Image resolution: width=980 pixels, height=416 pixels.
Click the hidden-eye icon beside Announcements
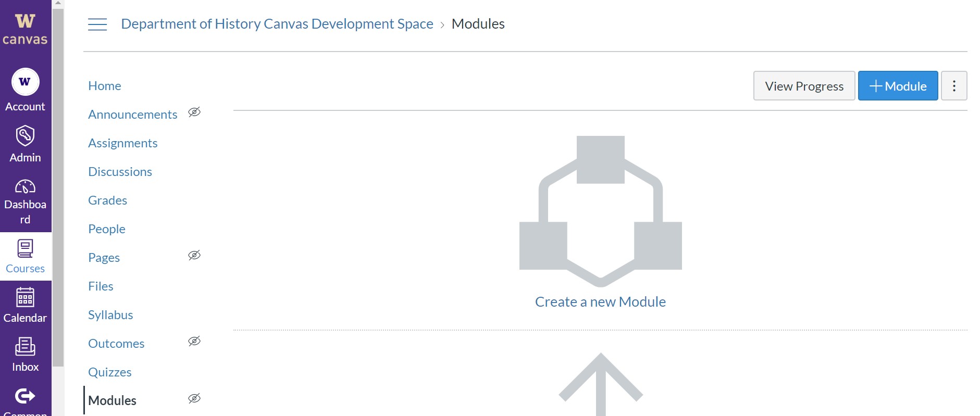tap(194, 112)
